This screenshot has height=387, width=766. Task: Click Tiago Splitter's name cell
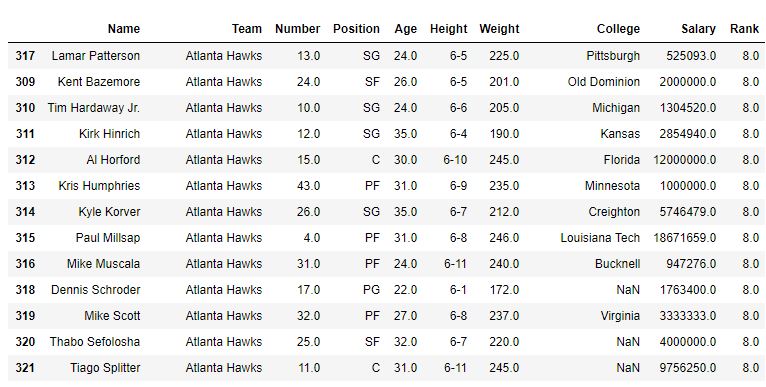105,367
